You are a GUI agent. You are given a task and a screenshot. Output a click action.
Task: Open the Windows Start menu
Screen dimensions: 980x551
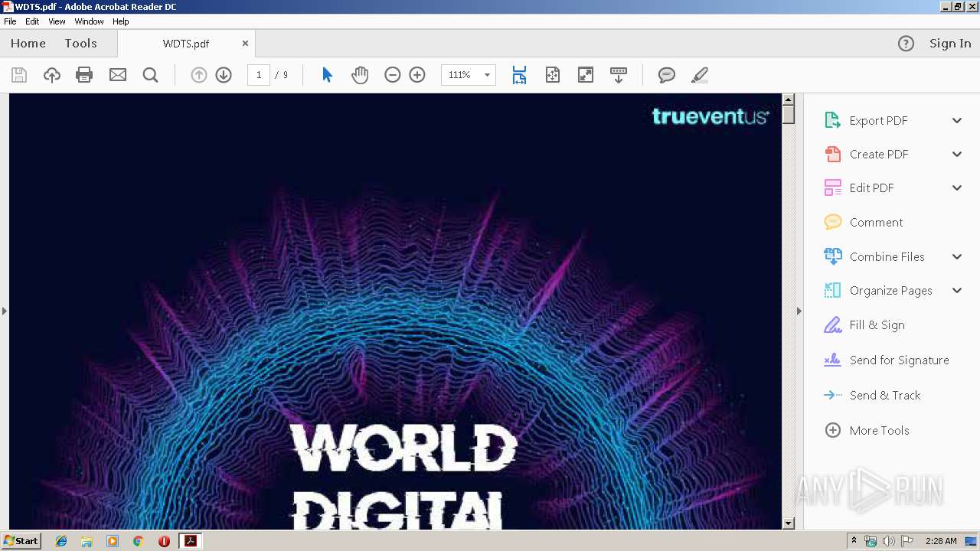tap(21, 541)
